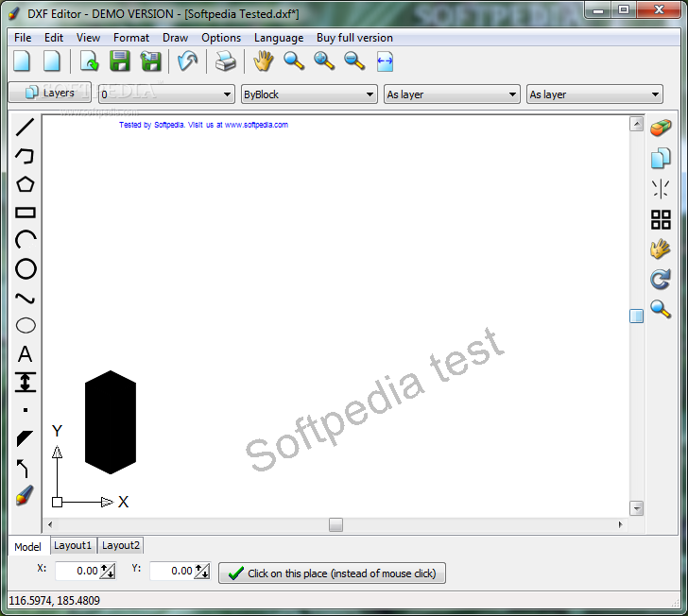Switch to the Layout2 tab
The width and height of the screenshot is (688, 616).
[121, 545]
